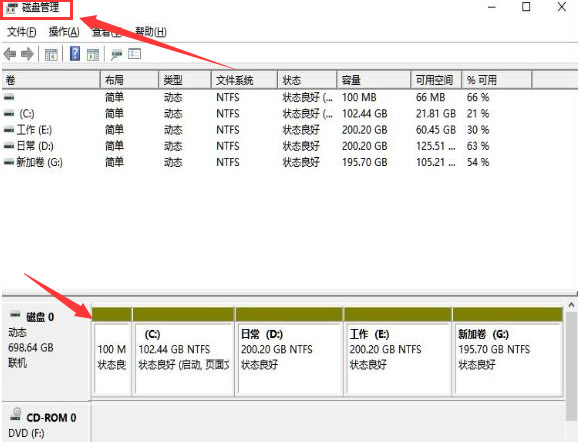Click the 磁盘 0 disk label panel
The image size is (579, 442).
click(46, 352)
